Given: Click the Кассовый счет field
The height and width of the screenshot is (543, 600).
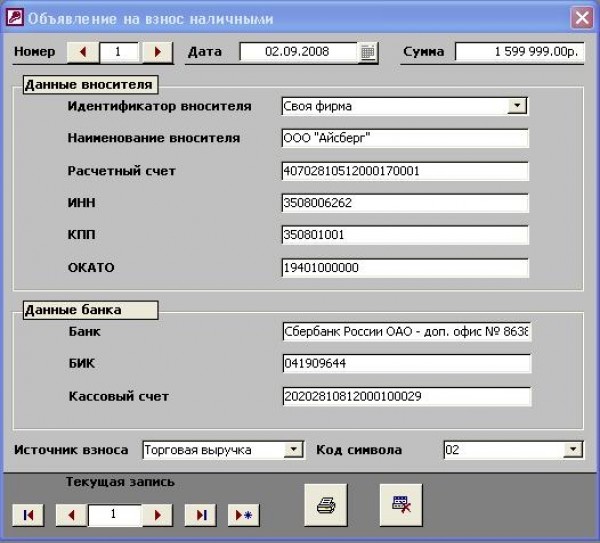Looking at the screenshot, I should [x=405, y=397].
